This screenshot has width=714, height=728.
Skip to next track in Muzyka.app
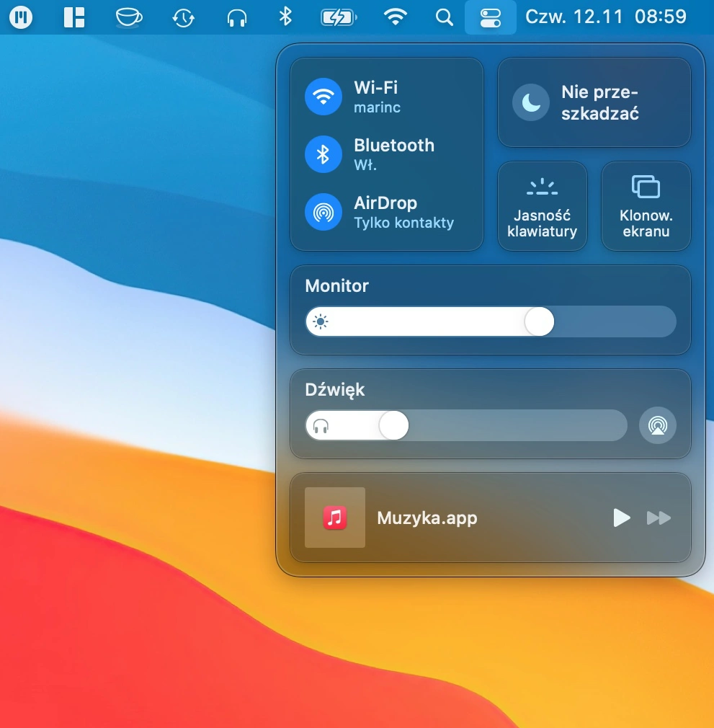659,518
